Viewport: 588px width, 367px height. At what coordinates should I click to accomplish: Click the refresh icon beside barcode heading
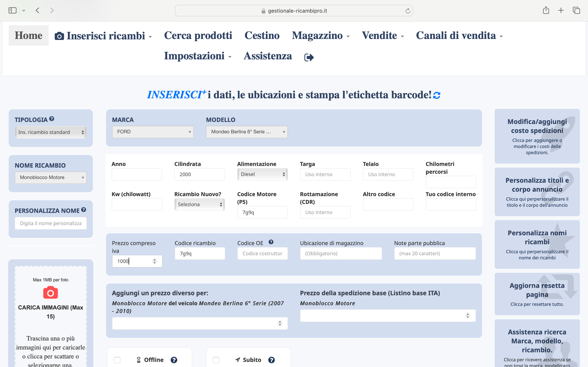[x=437, y=95]
